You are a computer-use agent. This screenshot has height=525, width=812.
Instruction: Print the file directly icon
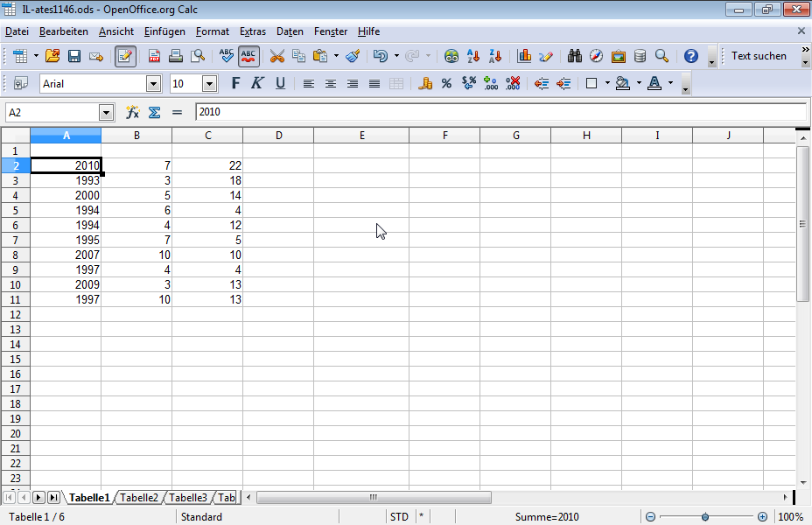(x=176, y=56)
